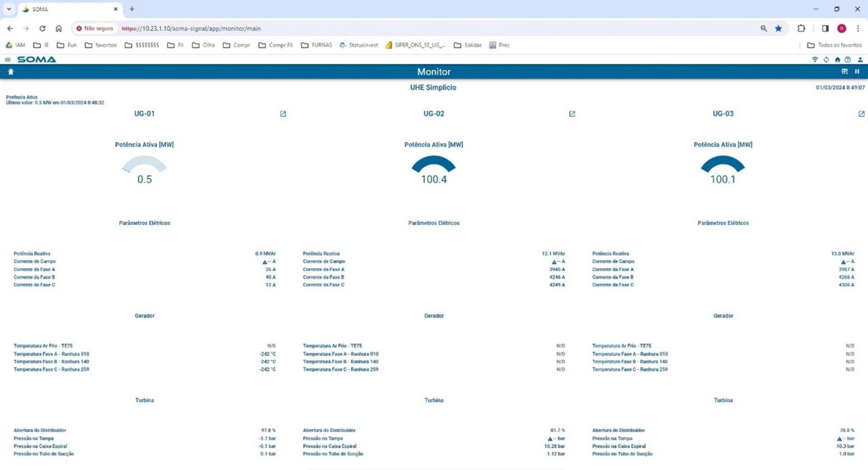Click the UG-01 Potência Ativa gauge
Screen dimensions: 868x470
pyautogui.click(x=144, y=169)
